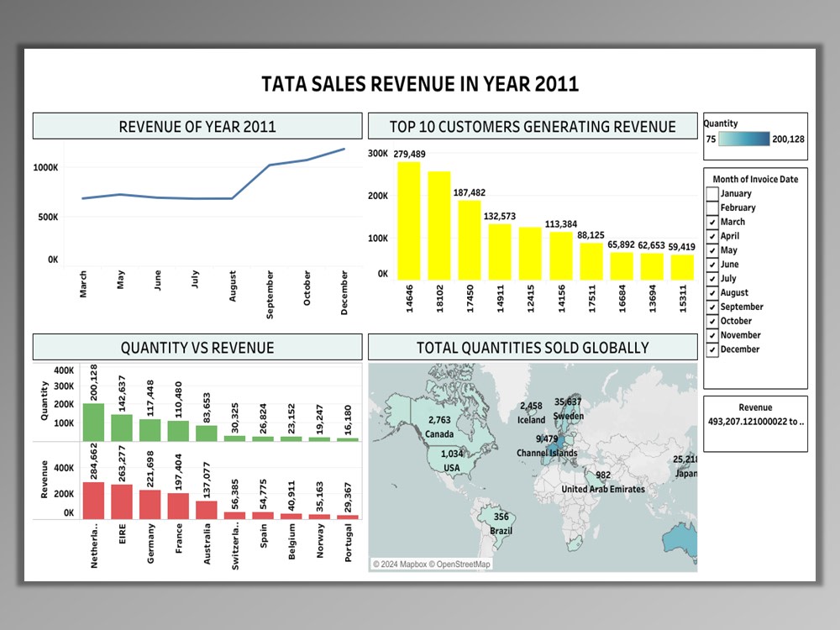Select yellow bar for customer 12415
Viewport: 840px width, 630px height.
click(x=530, y=254)
